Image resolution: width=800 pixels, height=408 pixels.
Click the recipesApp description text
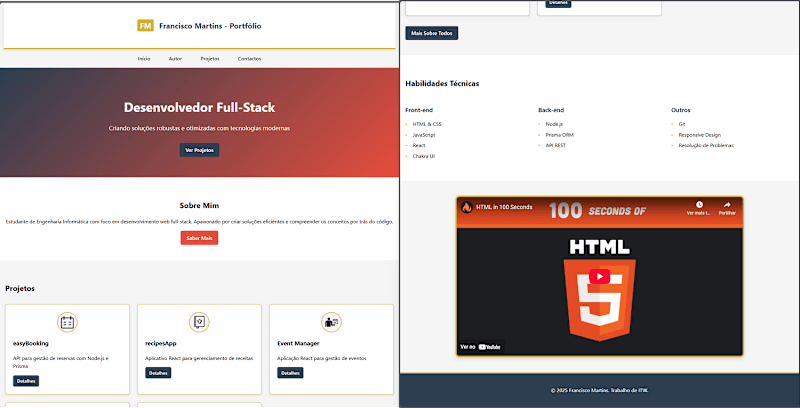[199, 359]
